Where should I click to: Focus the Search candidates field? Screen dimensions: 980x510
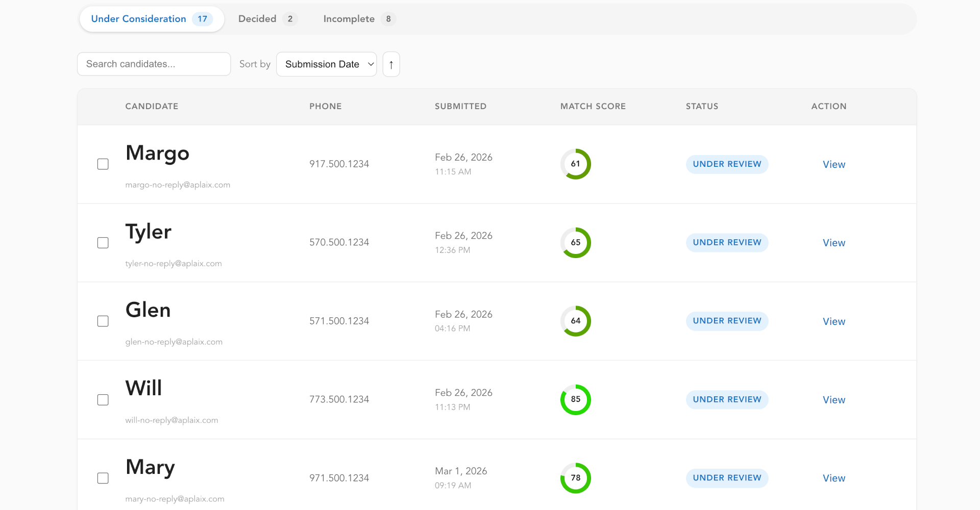(154, 64)
